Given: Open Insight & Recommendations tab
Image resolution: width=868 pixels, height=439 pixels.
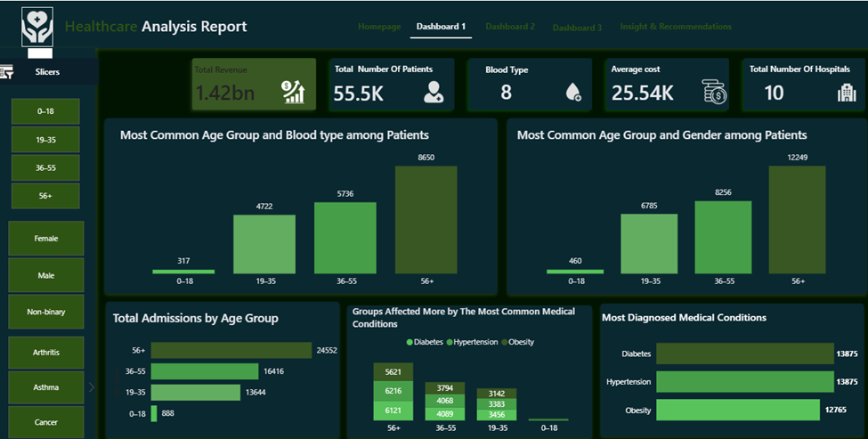Looking at the screenshot, I should click(676, 27).
